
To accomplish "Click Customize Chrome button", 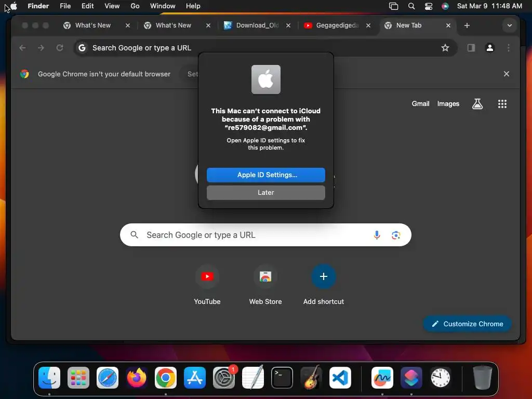I will click(x=467, y=324).
